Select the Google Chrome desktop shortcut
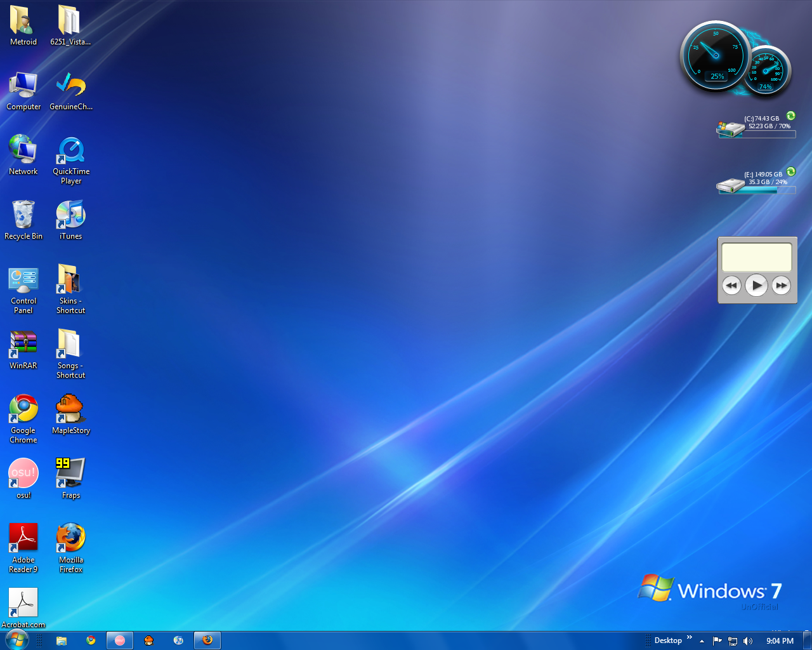Image resolution: width=812 pixels, height=650 pixels. coord(23,419)
